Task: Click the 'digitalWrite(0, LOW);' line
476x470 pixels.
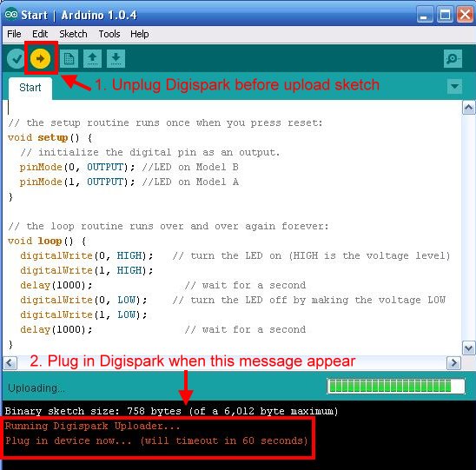Action: pyautogui.click(x=83, y=300)
